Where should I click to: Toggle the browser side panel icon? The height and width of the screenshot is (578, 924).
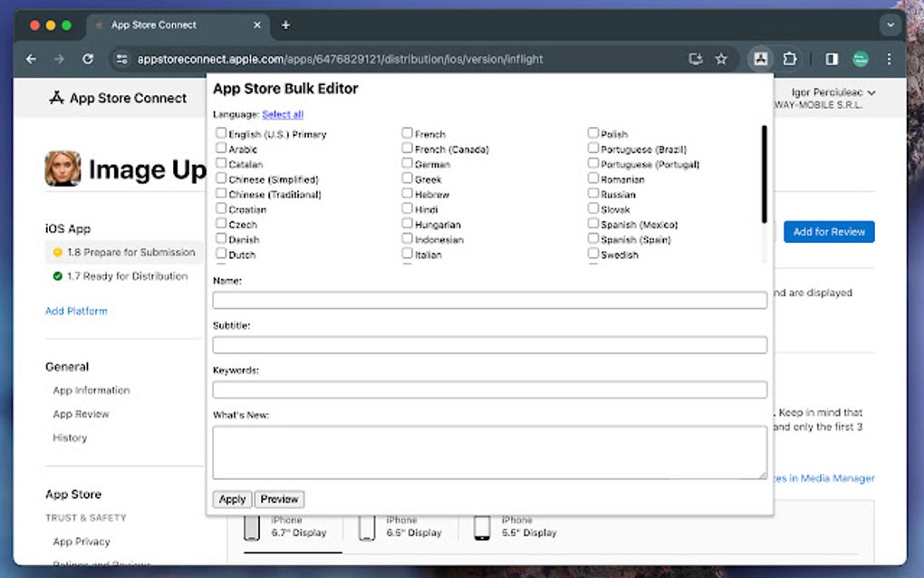[x=832, y=59]
